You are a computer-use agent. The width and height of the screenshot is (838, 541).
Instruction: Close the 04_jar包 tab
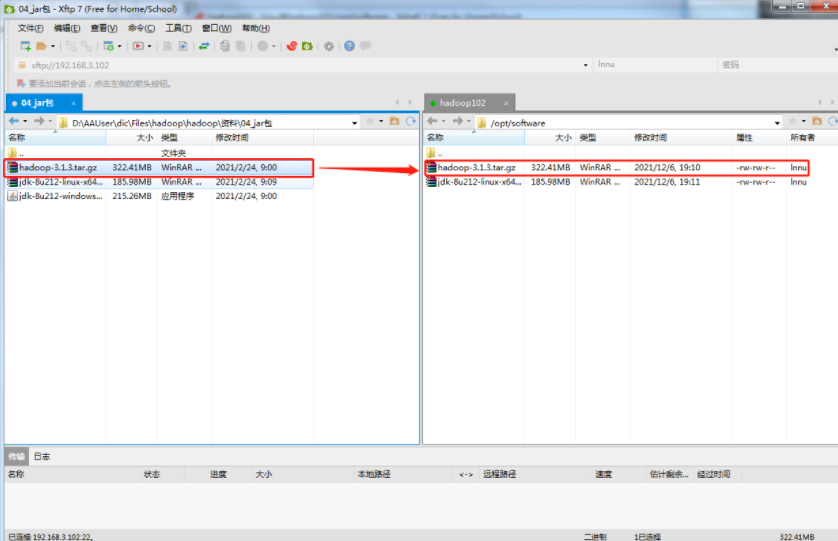pyautogui.click(x=73, y=103)
